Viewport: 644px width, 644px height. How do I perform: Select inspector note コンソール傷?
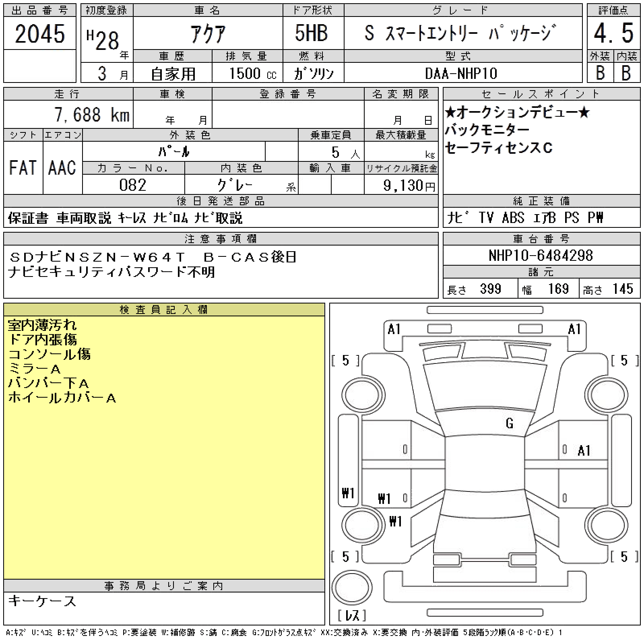49,354
